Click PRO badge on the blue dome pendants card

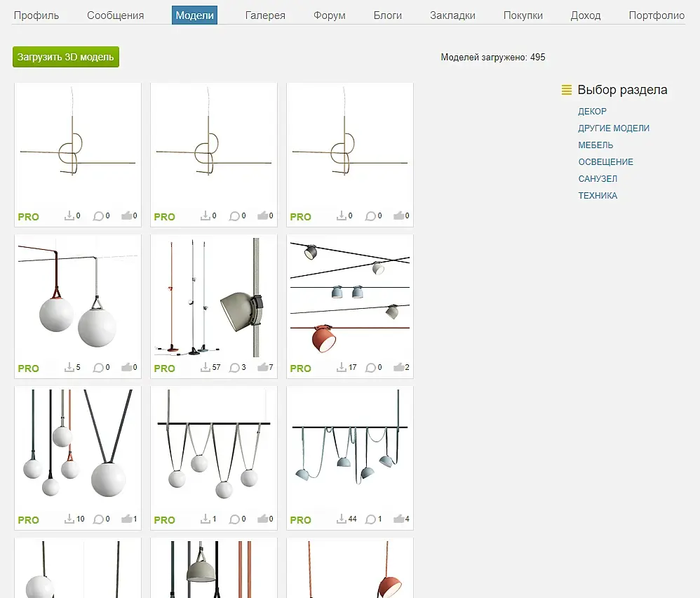300,520
